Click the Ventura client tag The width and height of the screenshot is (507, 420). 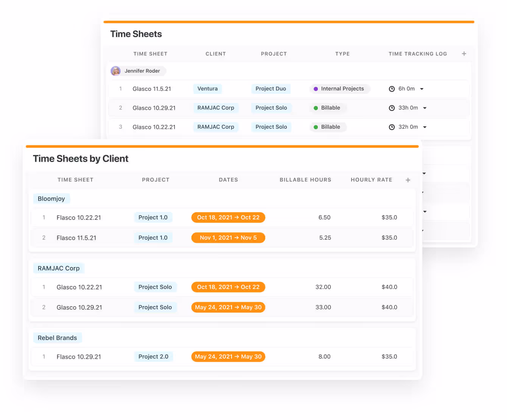pyautogui.click(x=207, y=89)
